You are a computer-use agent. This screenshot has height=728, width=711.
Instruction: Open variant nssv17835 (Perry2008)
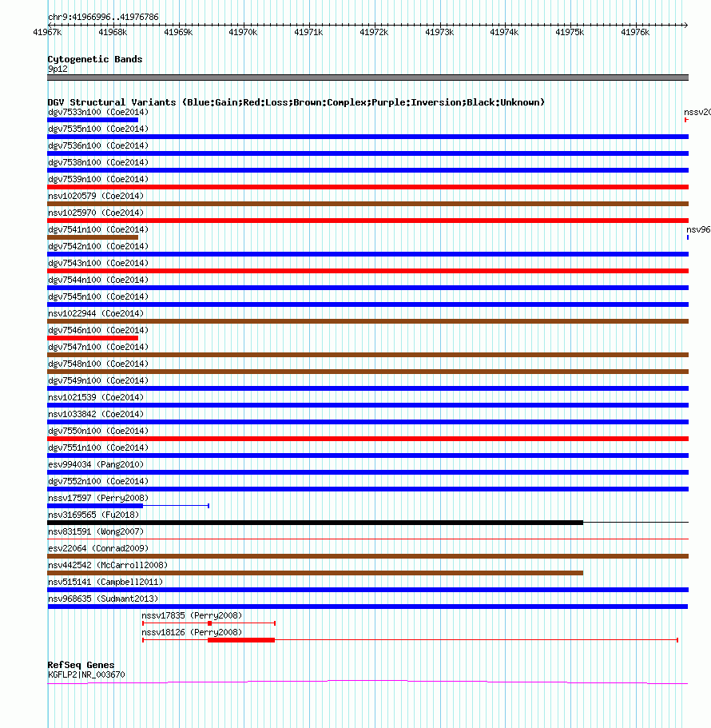click(x=192, y=615)
